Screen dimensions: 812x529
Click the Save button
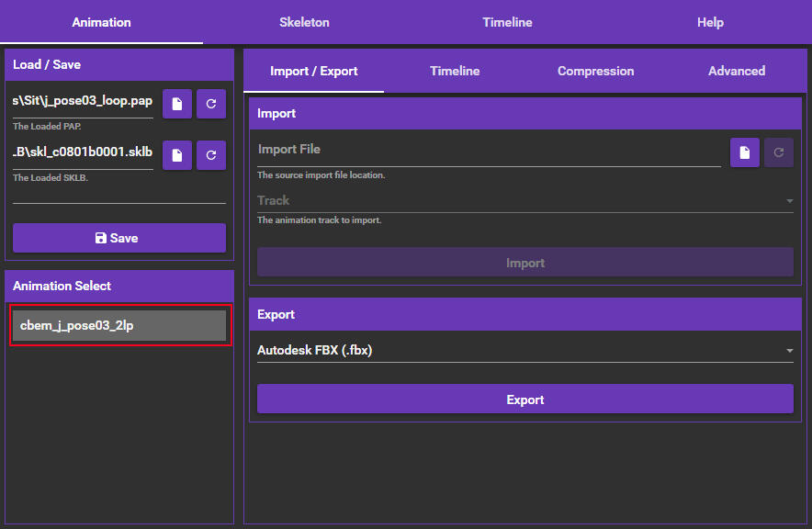point(119,238)
